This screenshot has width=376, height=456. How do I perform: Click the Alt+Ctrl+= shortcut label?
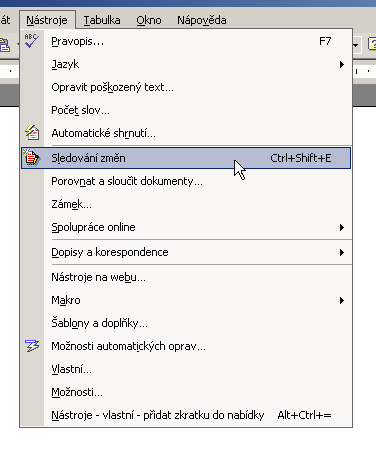point(304,415)
